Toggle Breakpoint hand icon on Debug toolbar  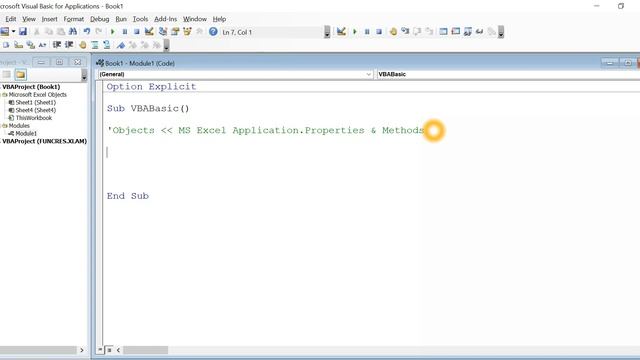393,31
